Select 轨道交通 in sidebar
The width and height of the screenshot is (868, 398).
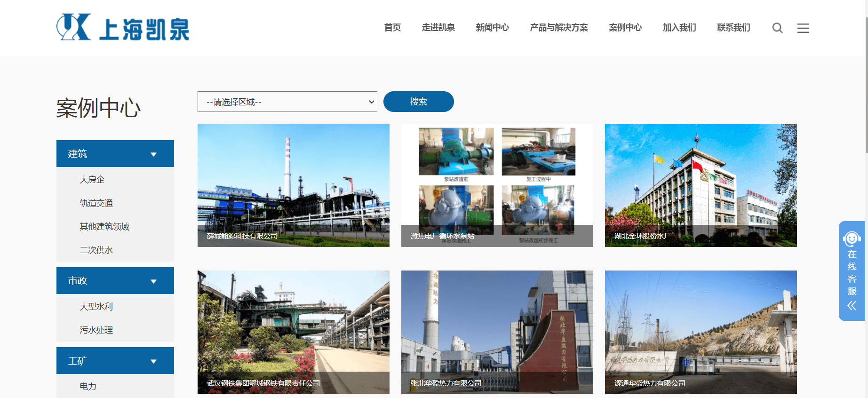pyautogui.click(x=96, y=203)
